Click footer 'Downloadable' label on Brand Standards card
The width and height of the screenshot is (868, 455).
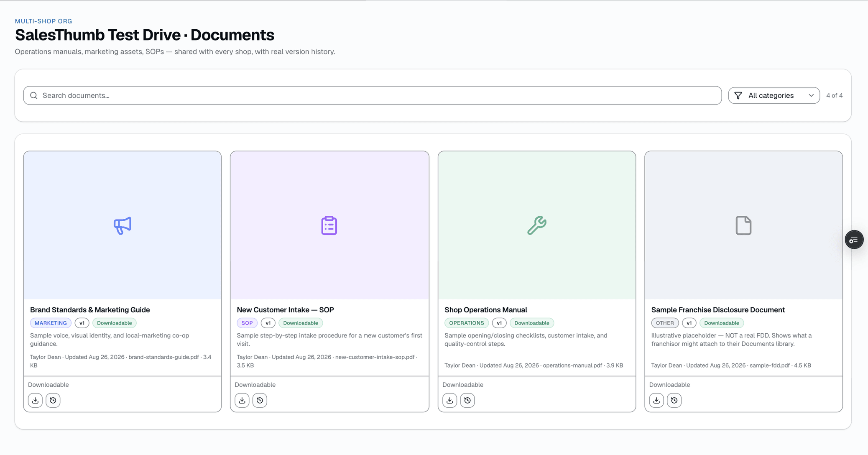click(49, 385)
